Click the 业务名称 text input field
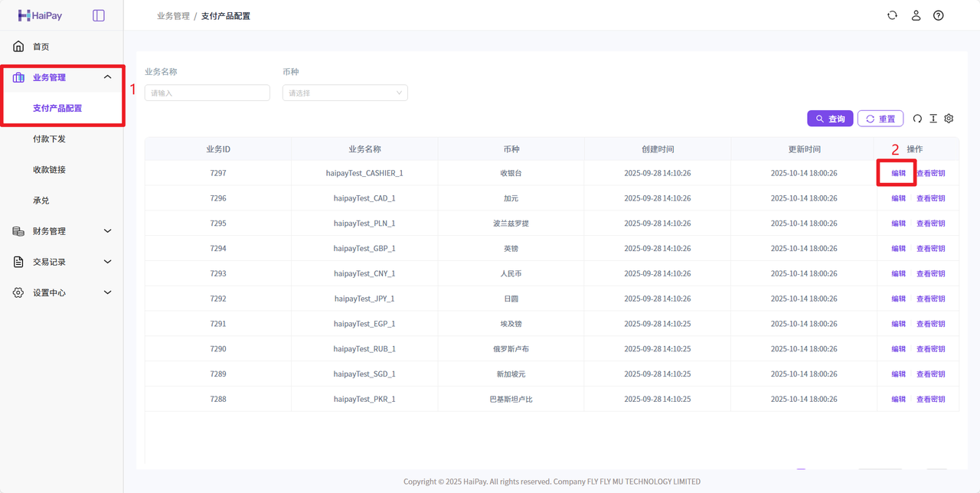The image size is (980, 493). point(207,93)
